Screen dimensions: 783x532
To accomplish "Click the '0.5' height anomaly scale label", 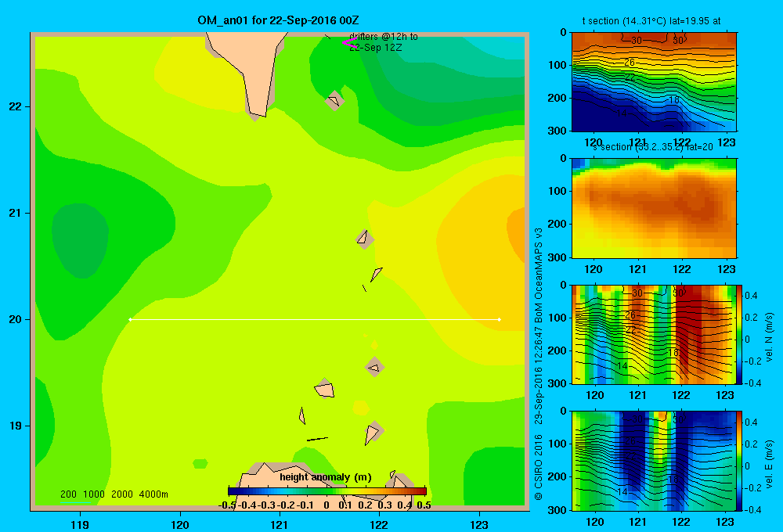I will (424, 505).
